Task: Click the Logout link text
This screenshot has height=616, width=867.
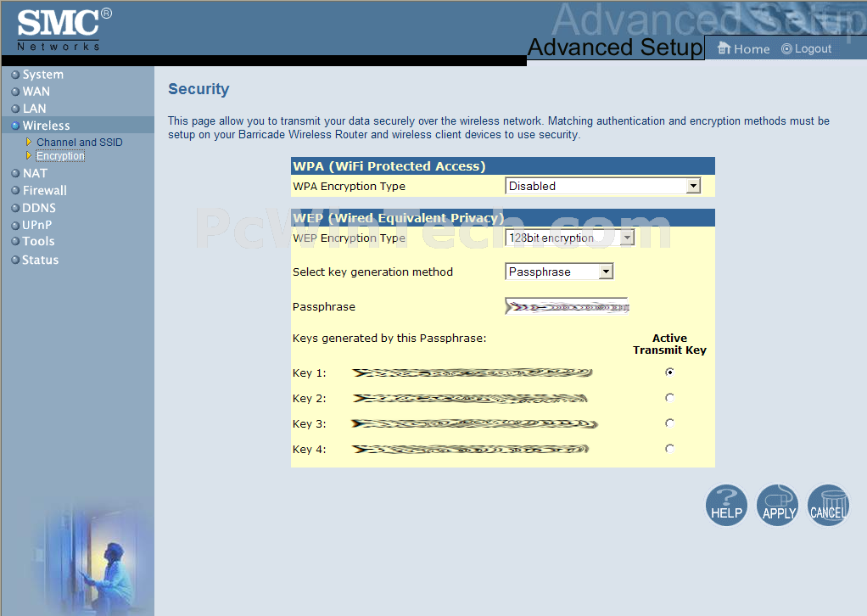Action: point(813,48)
